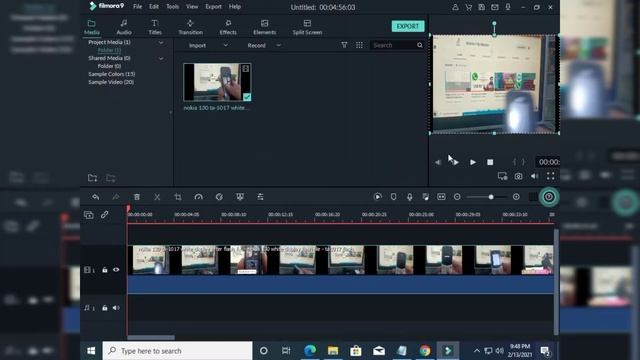Select Sample Colors (15)
This screenshot has height=360, width=640.
pyautogui.click(x=111, y=74)
